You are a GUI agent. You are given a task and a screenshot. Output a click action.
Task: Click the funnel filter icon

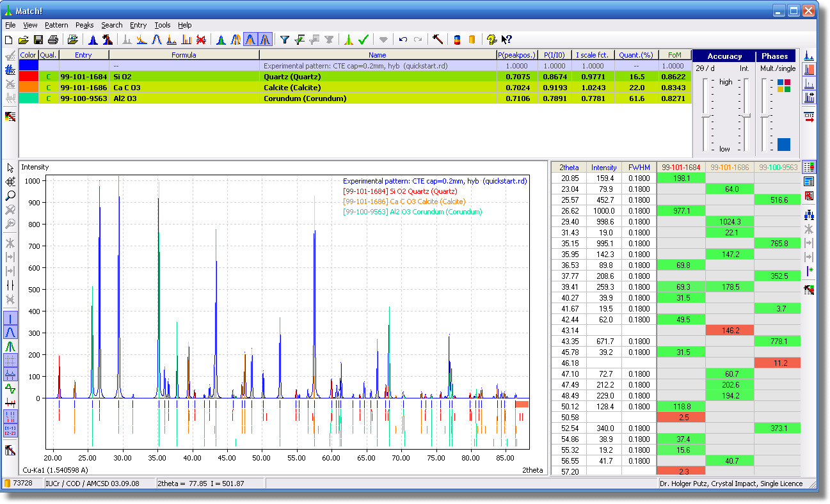coord(285,40)
